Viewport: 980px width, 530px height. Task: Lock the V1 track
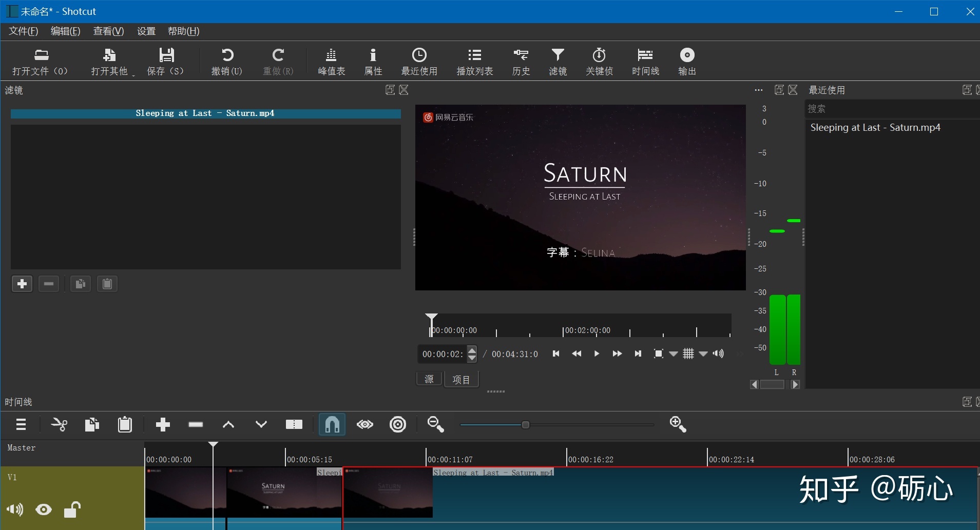point(72,509)
